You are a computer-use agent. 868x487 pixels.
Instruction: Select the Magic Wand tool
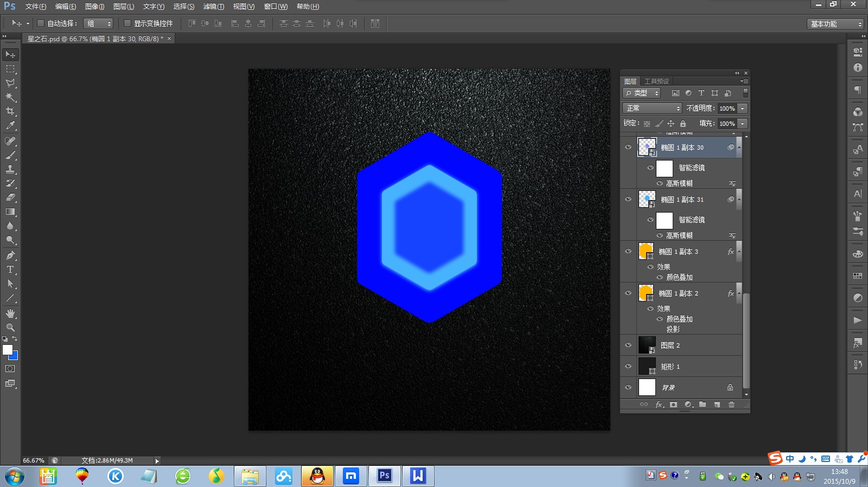[x=10, y=97]
